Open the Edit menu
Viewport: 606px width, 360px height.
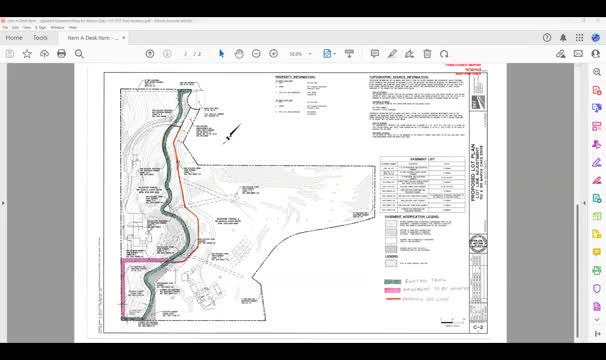click(15, 27)
